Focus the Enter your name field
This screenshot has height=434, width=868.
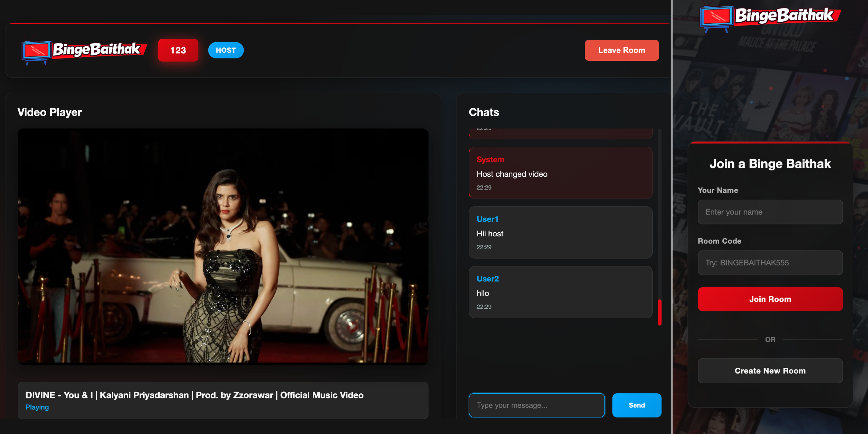point(770,212)
